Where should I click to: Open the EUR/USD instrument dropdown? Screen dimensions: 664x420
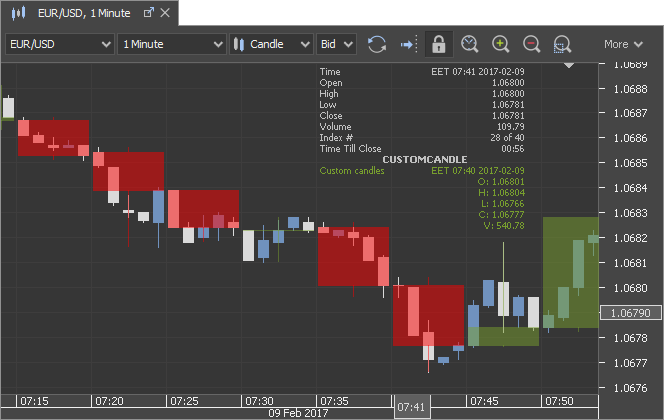pos(59,44)
